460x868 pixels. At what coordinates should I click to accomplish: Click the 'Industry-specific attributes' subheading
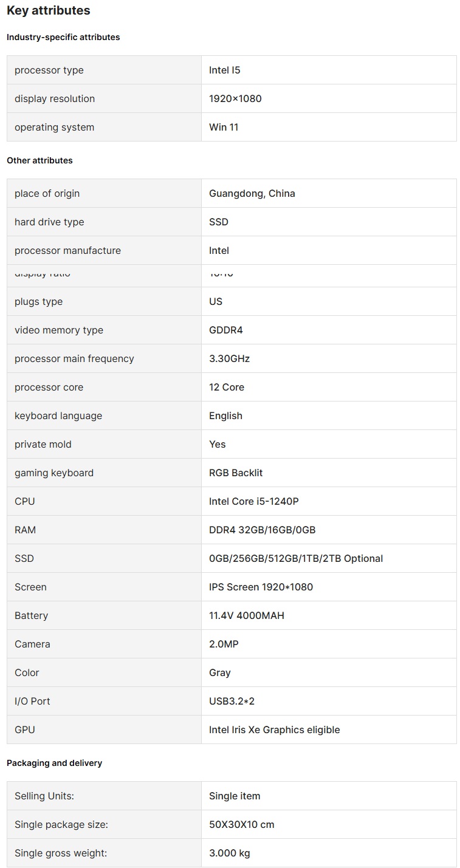pos(63,37)
